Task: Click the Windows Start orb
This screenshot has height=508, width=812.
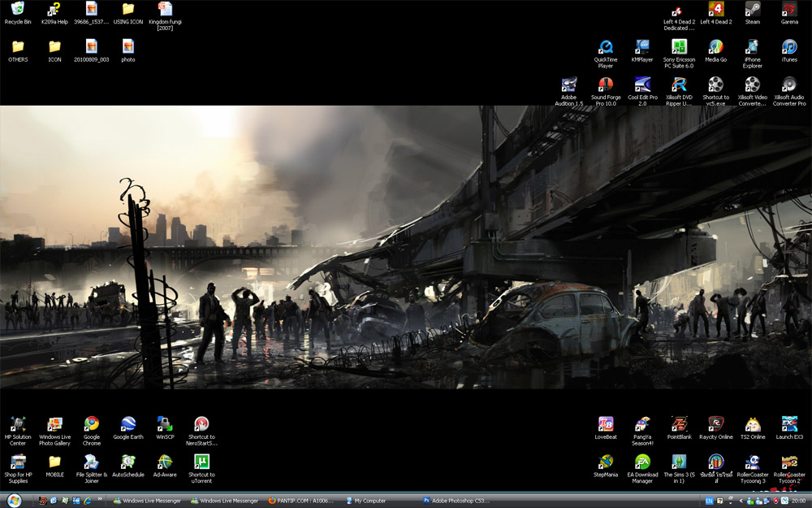Action: click(14, 500)
